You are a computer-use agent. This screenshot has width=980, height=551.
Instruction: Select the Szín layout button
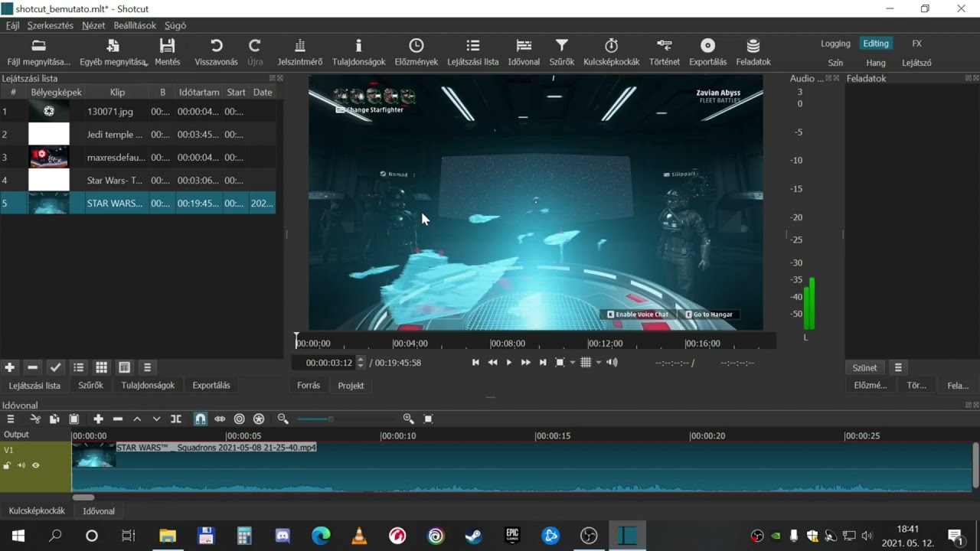point(835,63)
